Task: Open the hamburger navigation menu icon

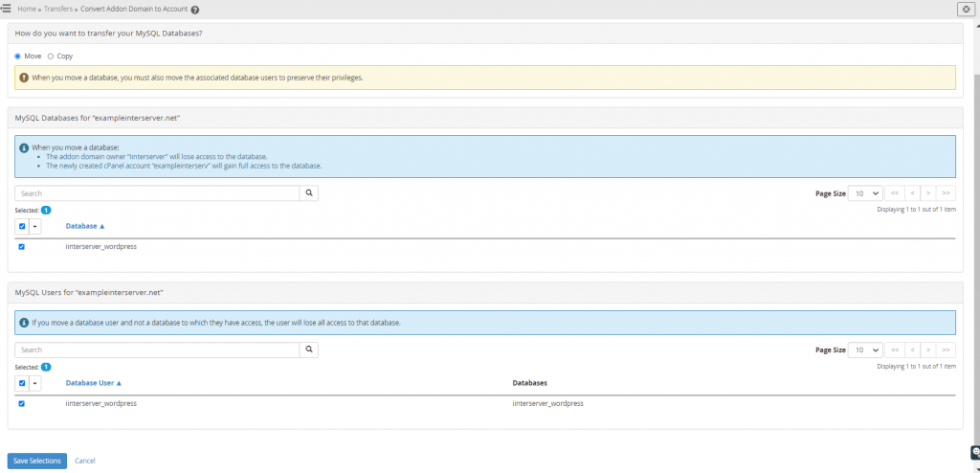Action: pyautogui.click(x=6, y=10)
